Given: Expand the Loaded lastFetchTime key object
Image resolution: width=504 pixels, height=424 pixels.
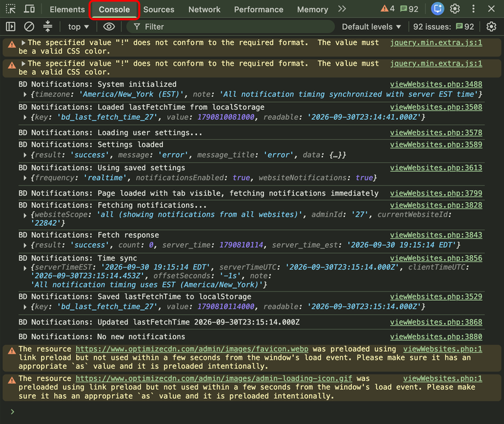Looking at the screenshot, I should tap(25, 117).
